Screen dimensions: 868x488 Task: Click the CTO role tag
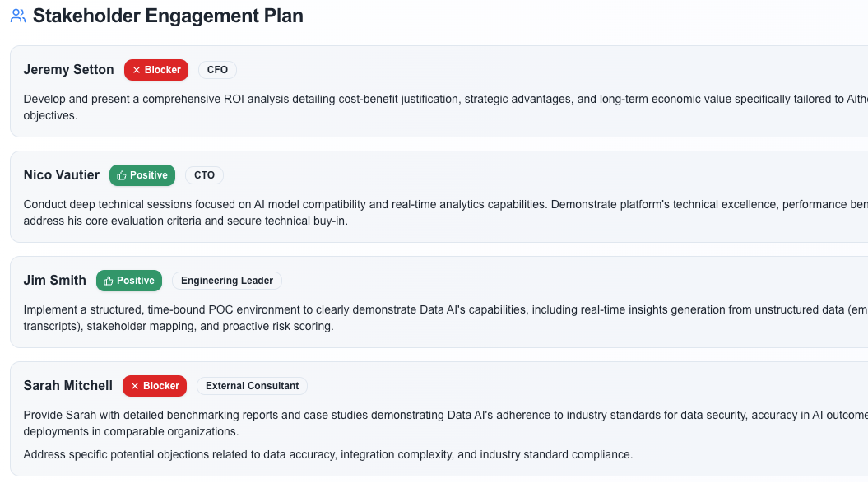(204, 175)
